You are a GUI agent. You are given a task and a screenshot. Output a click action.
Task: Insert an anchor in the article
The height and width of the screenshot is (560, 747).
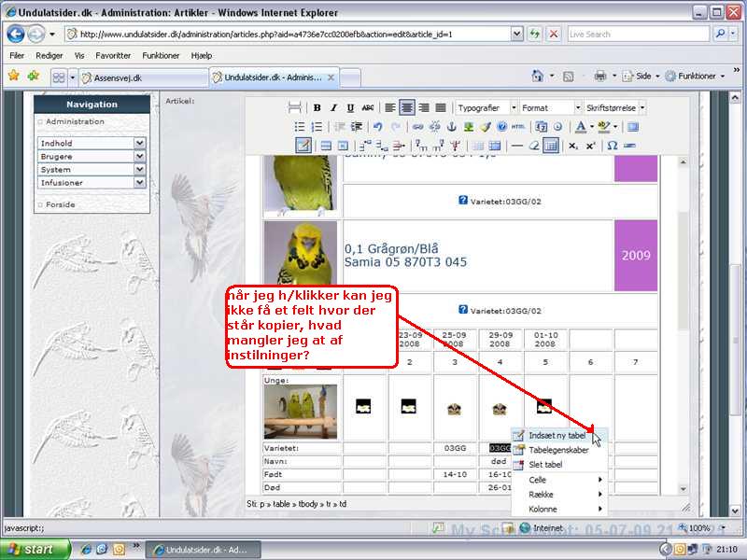(x=452, y=127)
